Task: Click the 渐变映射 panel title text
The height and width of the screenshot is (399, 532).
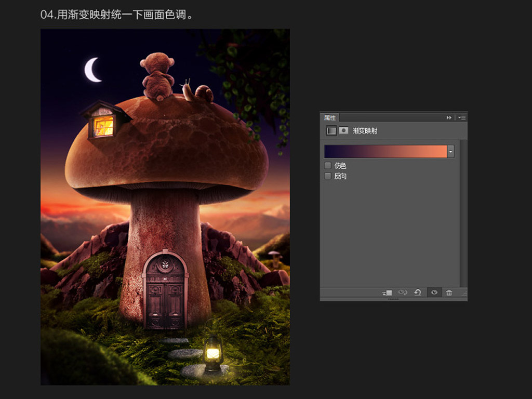Action: tap(365, 131)
